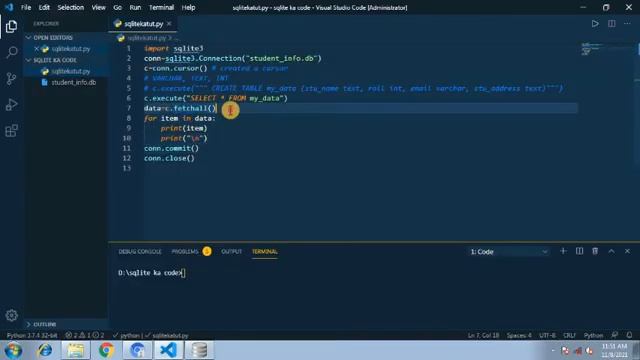The width and height of the screenshot is (640, 360).
Task: Create a new terminal with plus icon
Action: [563, 251]
